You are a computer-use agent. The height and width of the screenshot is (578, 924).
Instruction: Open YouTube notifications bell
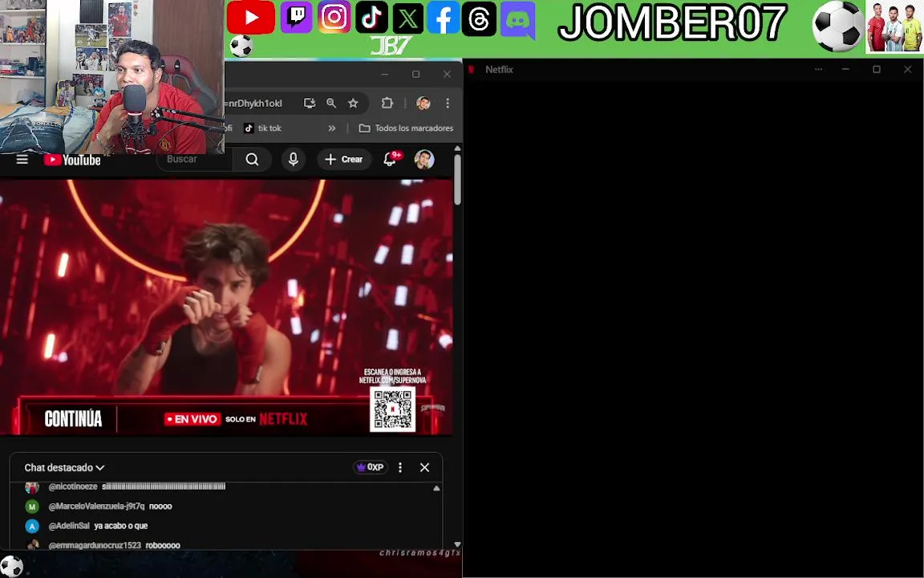tap(390, 159)
